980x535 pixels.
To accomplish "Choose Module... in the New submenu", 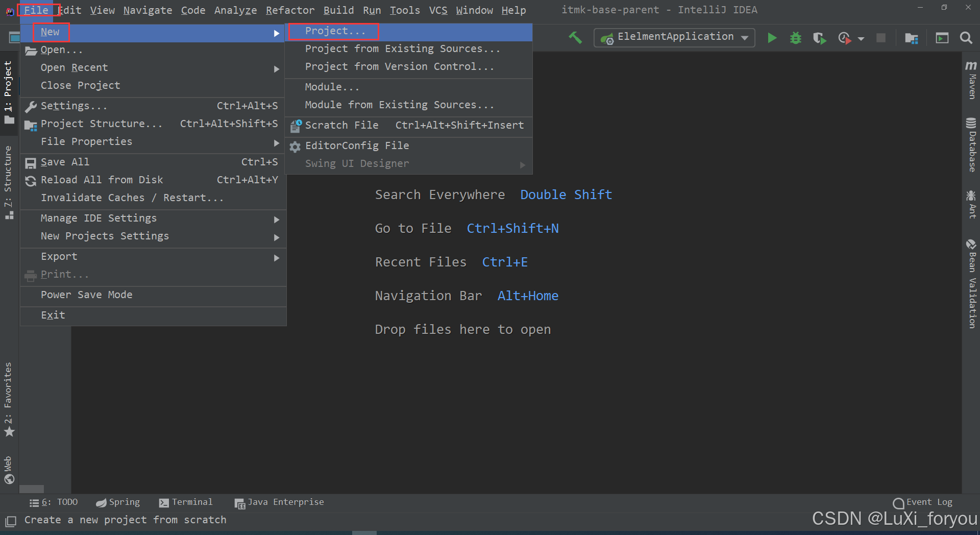I will (x=408, y=87).
